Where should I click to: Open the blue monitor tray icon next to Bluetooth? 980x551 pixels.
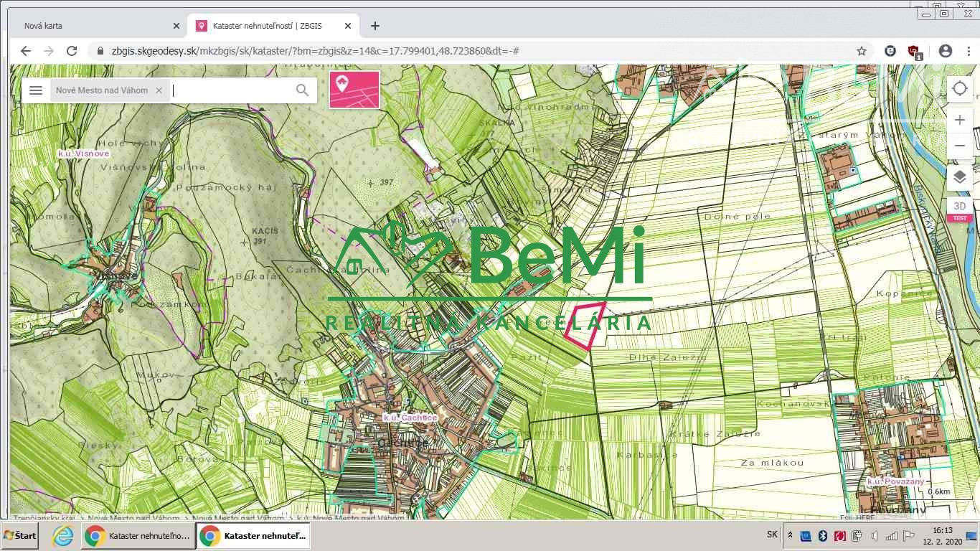pyautogui.click(x=806, y=535)
